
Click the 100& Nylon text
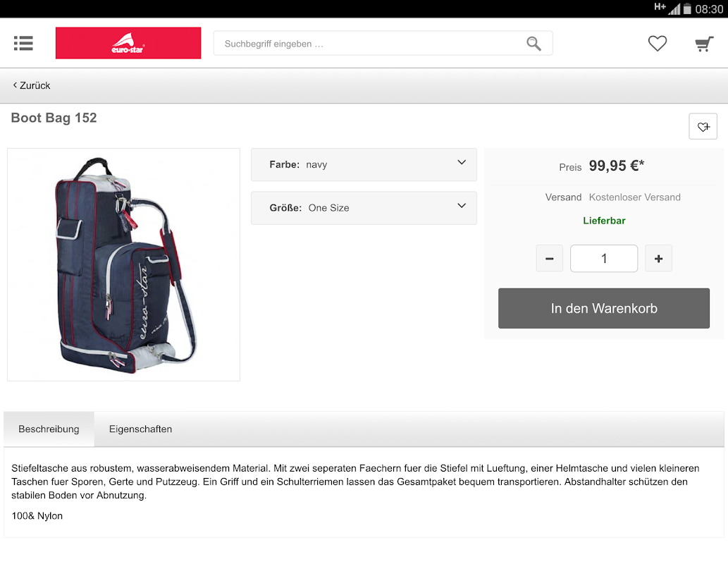click(37, 515)
